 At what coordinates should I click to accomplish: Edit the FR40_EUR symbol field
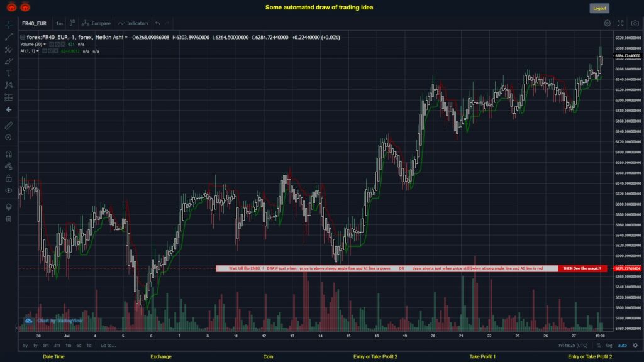pyautogui.click(x=34, y=23)
